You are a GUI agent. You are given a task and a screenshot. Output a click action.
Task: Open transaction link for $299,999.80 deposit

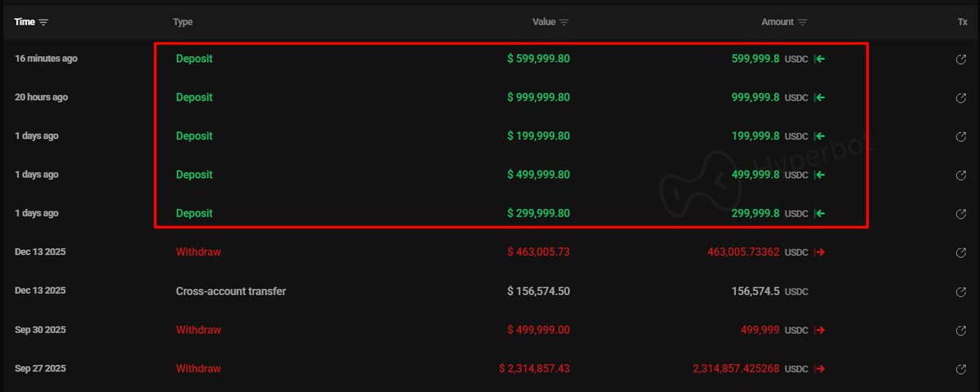pyautogui.click(x=961, y=214)
